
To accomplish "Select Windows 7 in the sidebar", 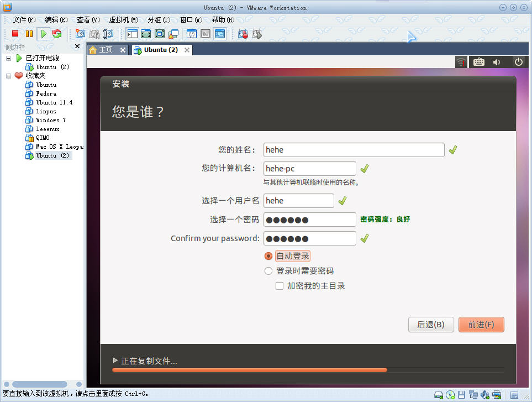I will (51, 120).
